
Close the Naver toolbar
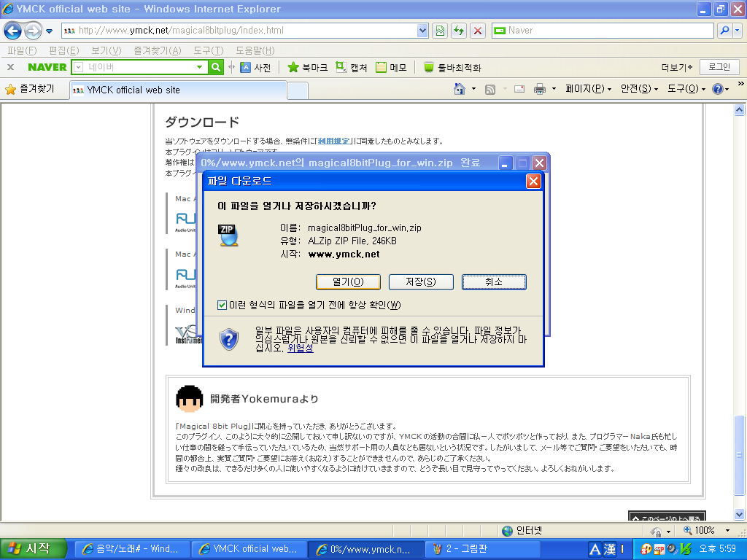(10, 67)
